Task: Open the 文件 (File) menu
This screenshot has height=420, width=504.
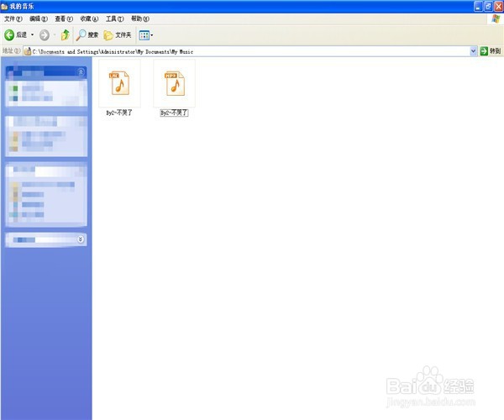Action: pos(13,19)
